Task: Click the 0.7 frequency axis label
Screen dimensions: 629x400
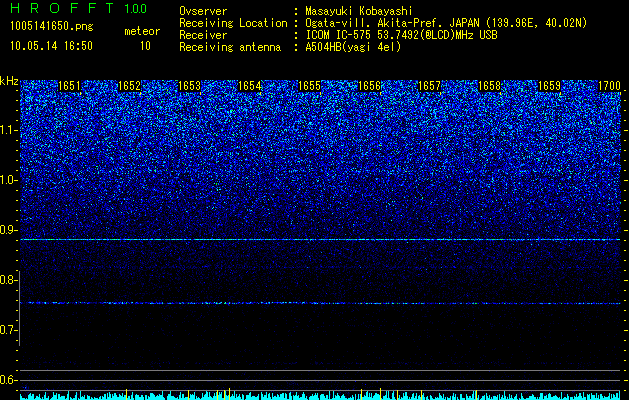Action: pyautogui.click(x=8, y=330)
